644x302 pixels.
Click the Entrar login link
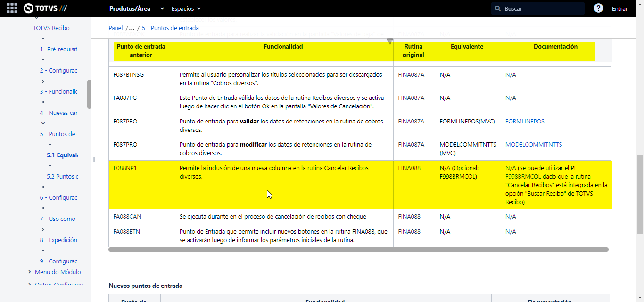point(619,8)
